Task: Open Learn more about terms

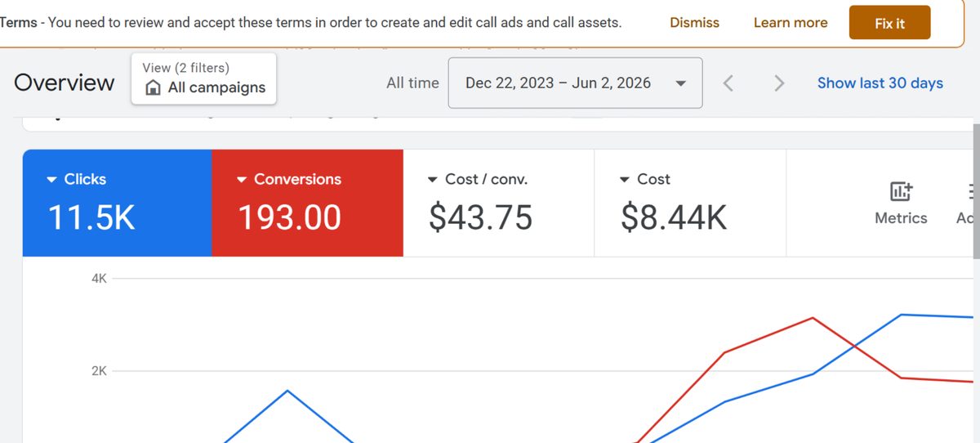Action: (791, 23)
